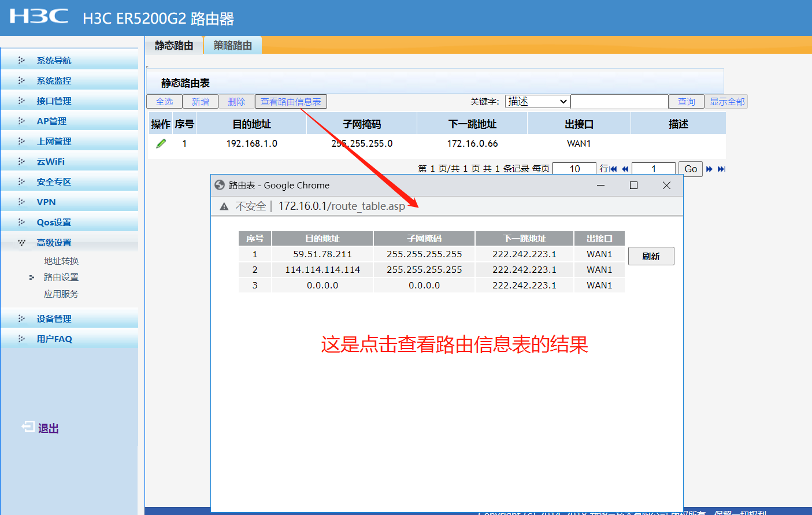The image size is (812, 515).
Task: Click the page number input field
Action: tap(654, 169)
